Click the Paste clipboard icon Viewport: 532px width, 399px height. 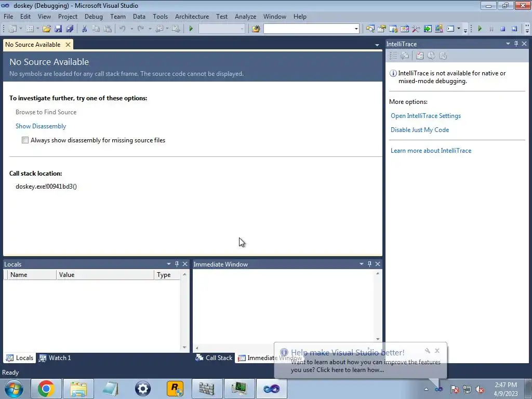point(108,29)
